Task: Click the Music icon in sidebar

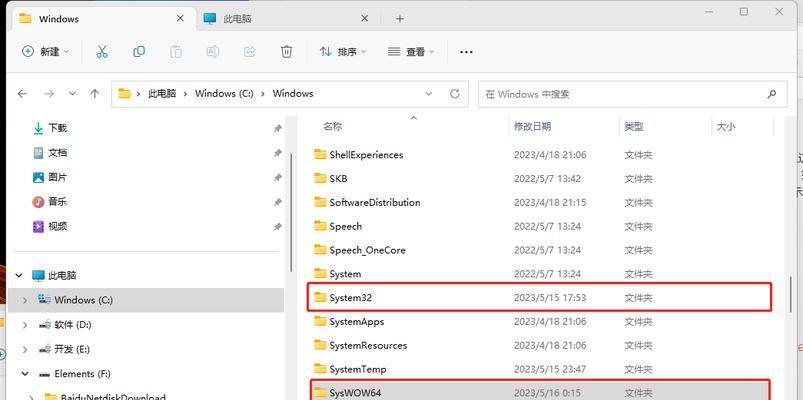Action: pos(38,202)
